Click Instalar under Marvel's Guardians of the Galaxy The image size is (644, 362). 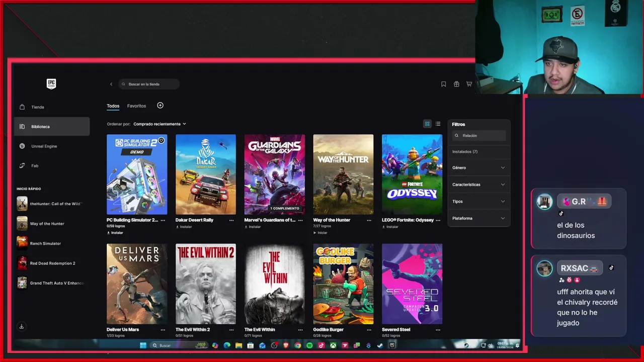pos(253,227)
